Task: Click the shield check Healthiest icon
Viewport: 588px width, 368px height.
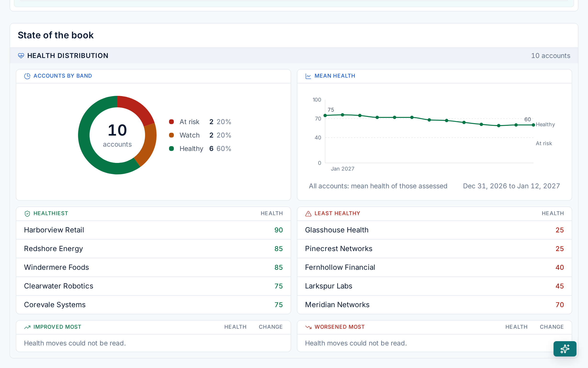Action: click(27, 213)
